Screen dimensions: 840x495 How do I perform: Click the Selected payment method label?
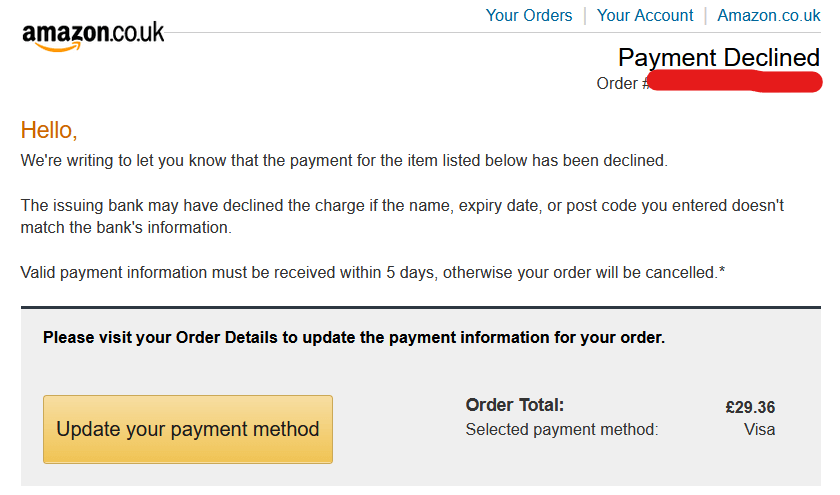[x=562, y=430]
